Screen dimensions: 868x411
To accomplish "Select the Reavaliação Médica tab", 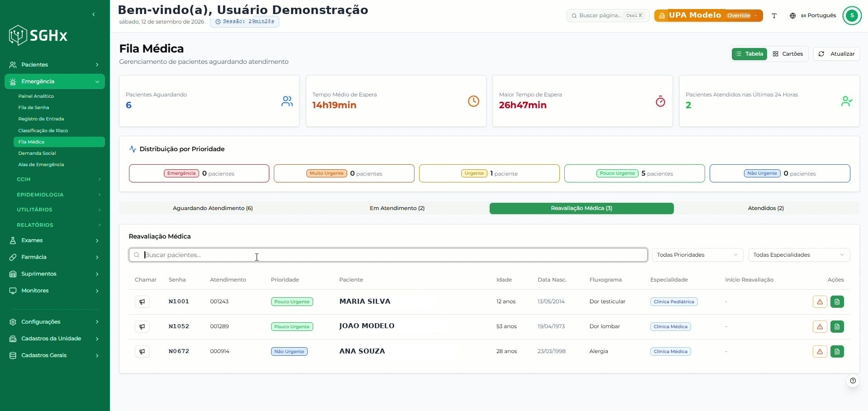I will coord(582,208).
